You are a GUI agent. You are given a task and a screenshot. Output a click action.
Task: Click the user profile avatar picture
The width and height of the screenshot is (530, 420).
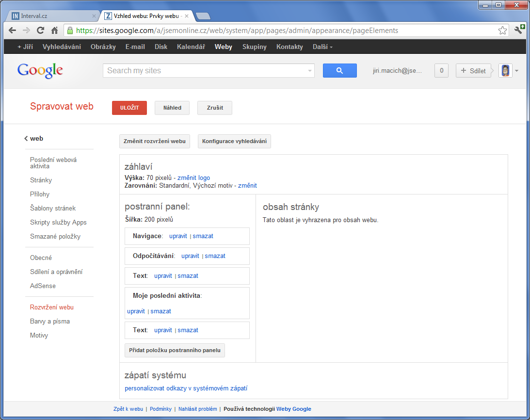pyautogui.click(x=505, y=71)
